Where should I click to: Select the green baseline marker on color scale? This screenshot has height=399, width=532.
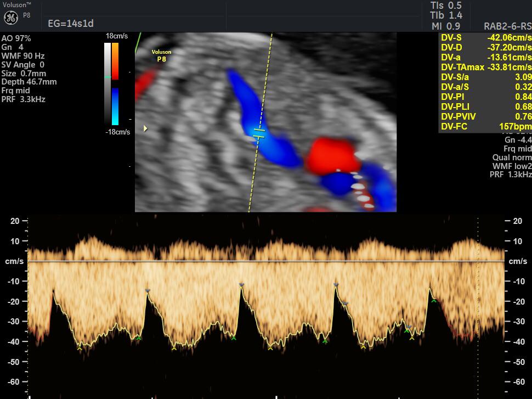107,77
